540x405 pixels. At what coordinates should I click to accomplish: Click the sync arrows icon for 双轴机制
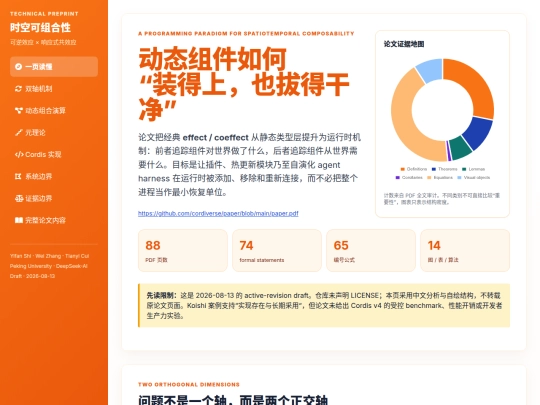click(19, 89)
